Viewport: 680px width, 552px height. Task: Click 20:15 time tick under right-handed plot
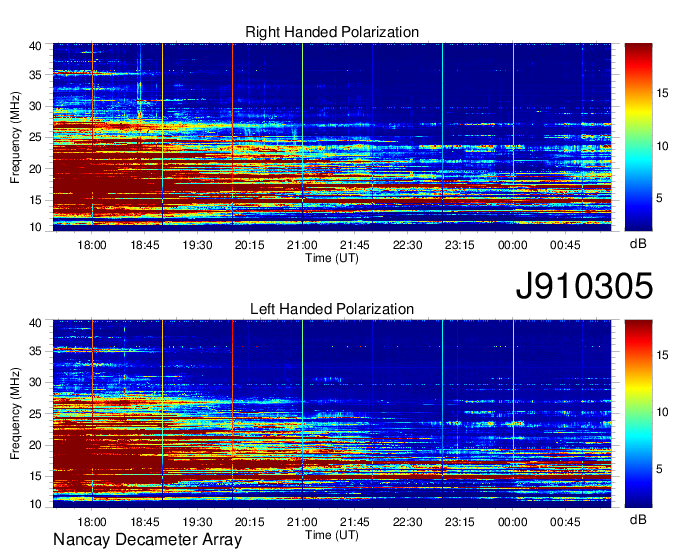click(250, 245)
